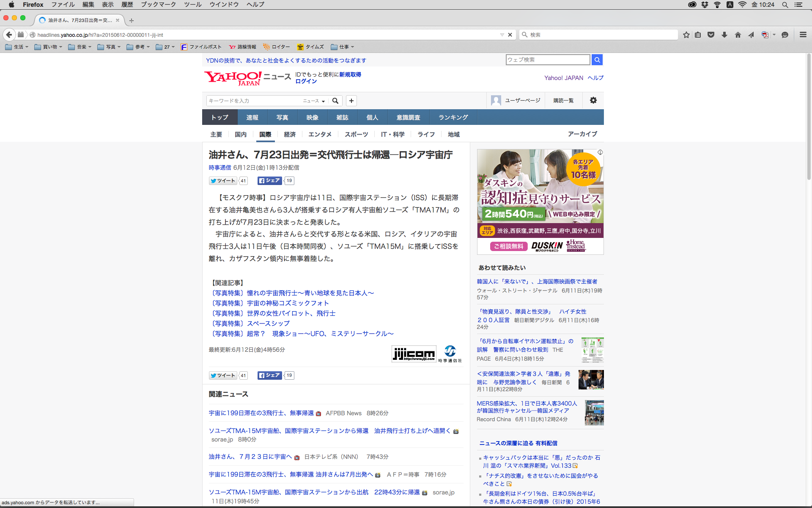The height and width of the screenshot is (508, 812).
Task: Select the 経済 news category
Action: click(x=290, y=134)
